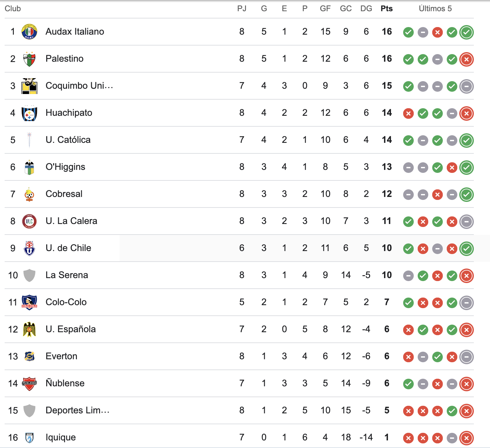
Task: Select the La Serena table row name
Action: click(x=67, y=275)
